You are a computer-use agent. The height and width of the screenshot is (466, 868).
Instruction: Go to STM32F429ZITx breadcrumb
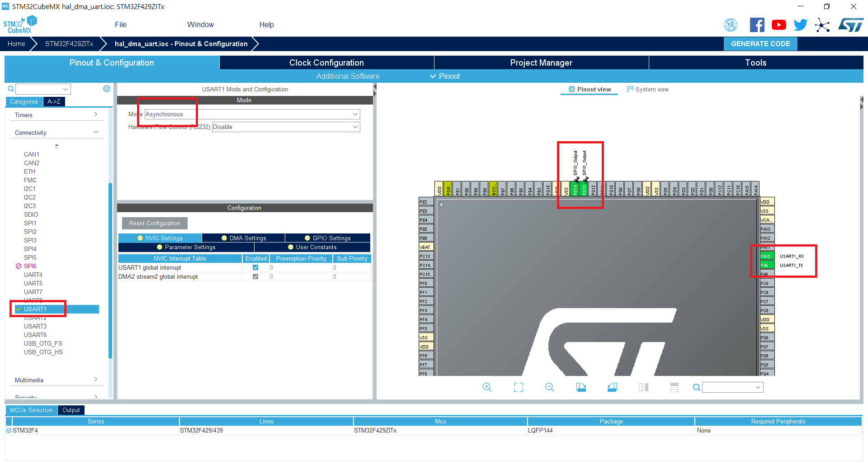pyautogui.click(x=69, y=44)
